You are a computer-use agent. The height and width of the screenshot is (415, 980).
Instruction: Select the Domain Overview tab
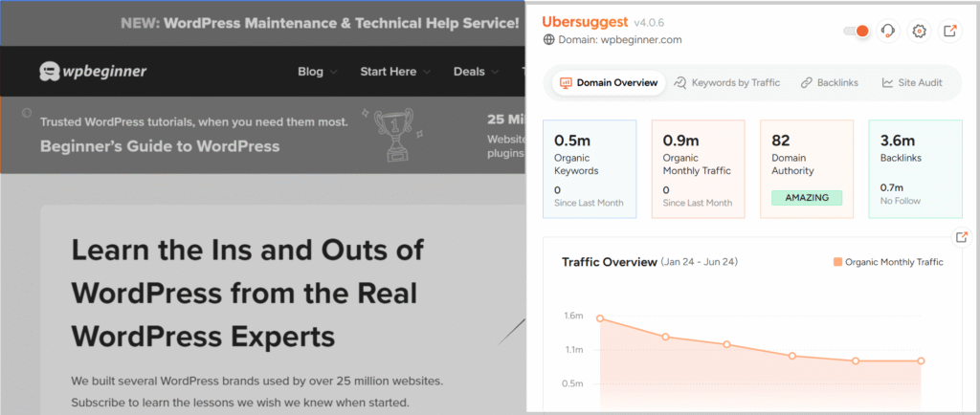click(609, 83)
